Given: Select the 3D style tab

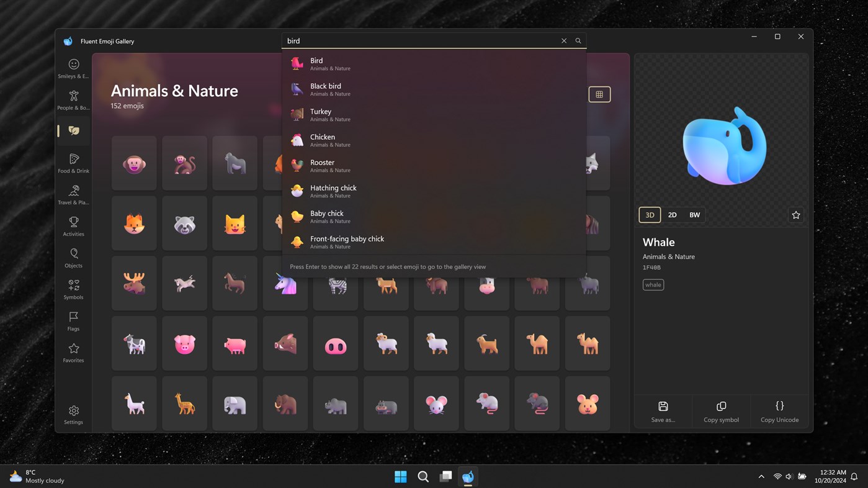Looking at the screenshot, I should [649, 214].
